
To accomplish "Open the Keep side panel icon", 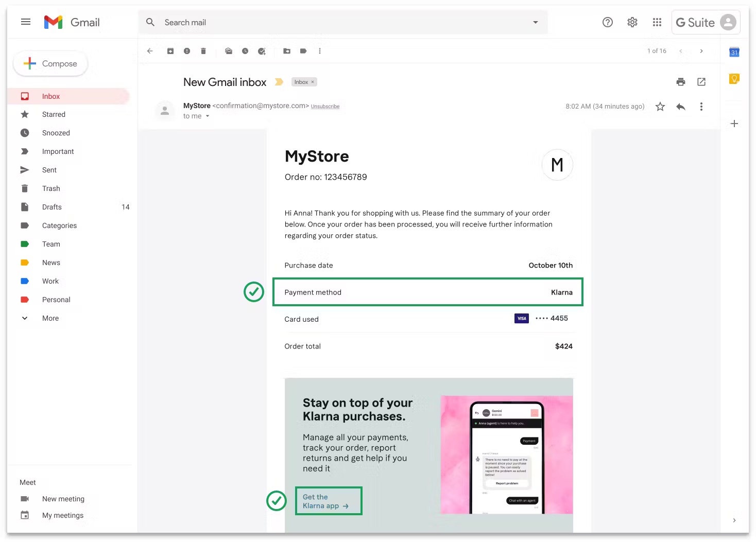I will (x=734, y=79).
